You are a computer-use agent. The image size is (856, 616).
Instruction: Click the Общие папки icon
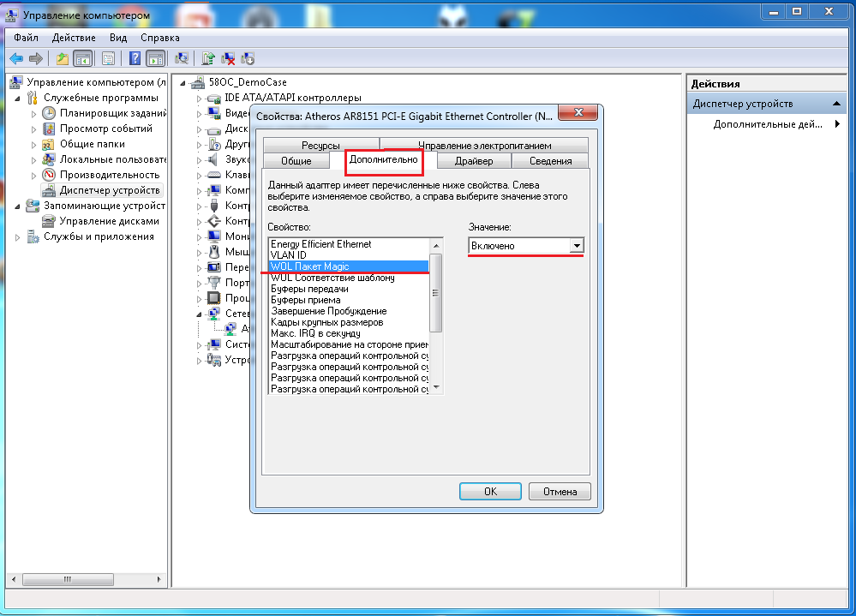[x=49, y=144]
